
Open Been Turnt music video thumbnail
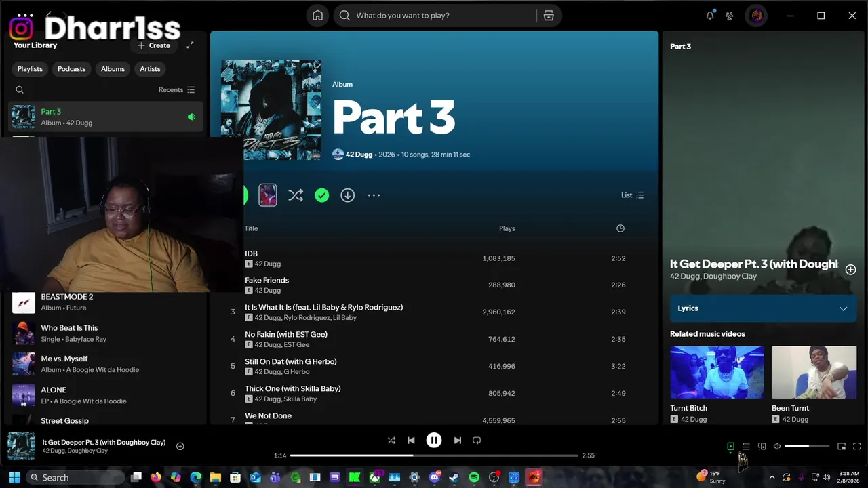814,372
